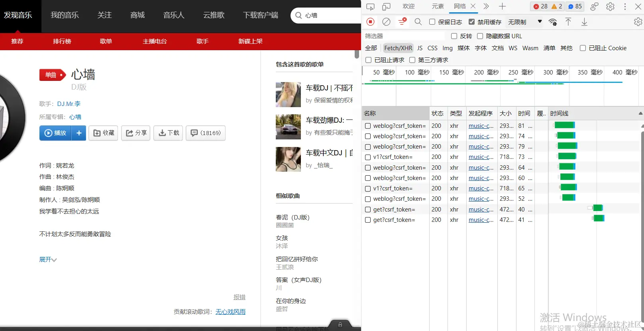Click the music page vertical scrollbar

point(357,54)
